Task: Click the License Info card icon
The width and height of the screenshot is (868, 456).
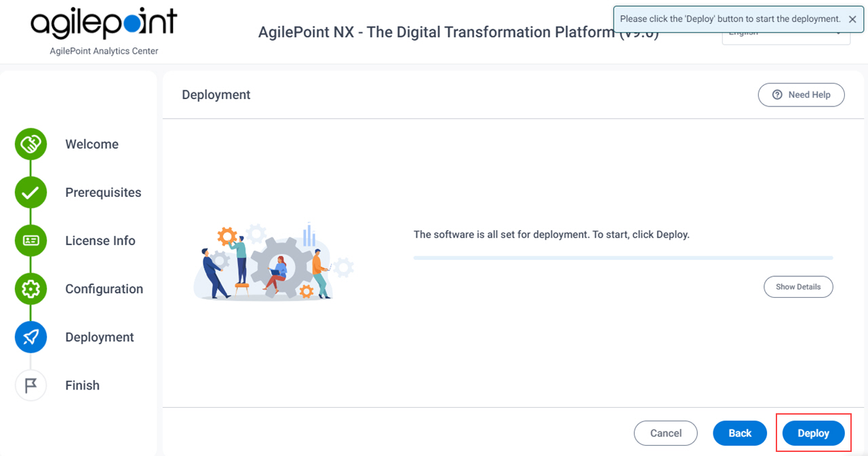Action: coord(31,241)
